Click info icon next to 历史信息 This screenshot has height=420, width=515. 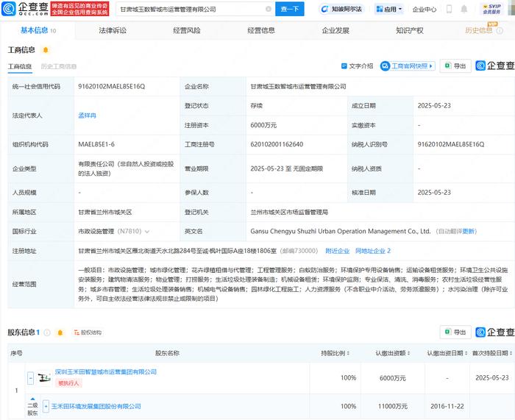[500, 31]
